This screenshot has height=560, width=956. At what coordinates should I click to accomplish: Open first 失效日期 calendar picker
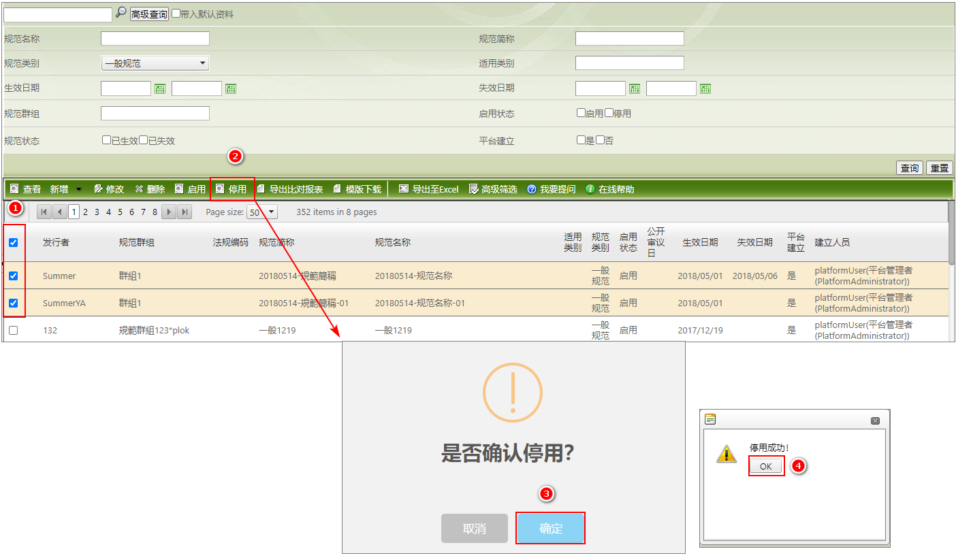[635, 88]
